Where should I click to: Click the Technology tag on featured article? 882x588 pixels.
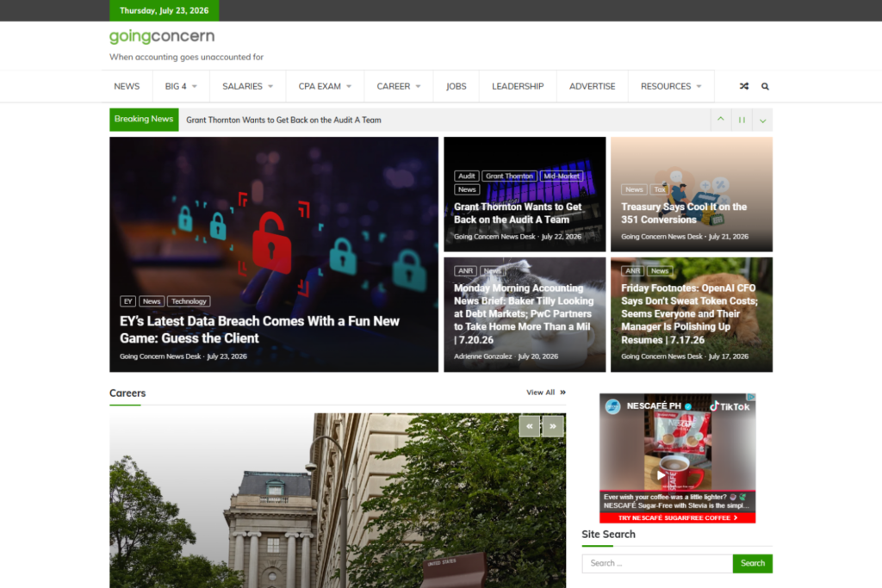189,301
